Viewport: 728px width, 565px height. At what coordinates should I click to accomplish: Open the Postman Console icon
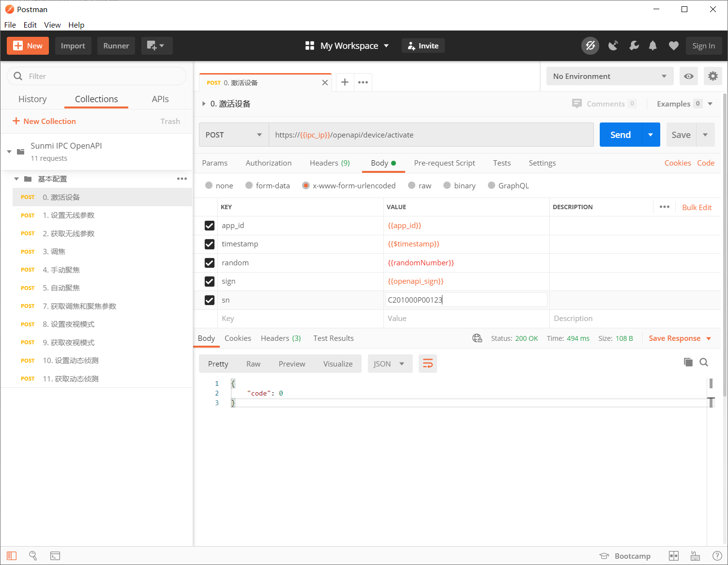coord(55,556)
